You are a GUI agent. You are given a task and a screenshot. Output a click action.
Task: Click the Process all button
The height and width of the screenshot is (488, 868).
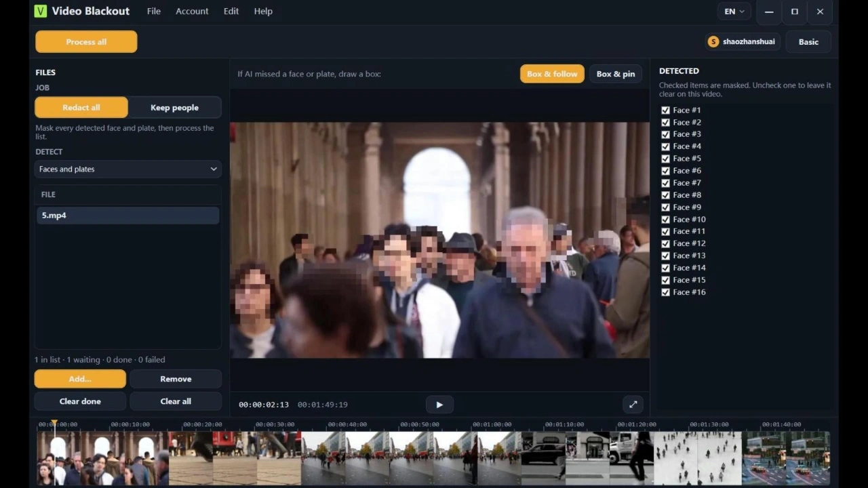pyautogui.click(x=86, y=42)
